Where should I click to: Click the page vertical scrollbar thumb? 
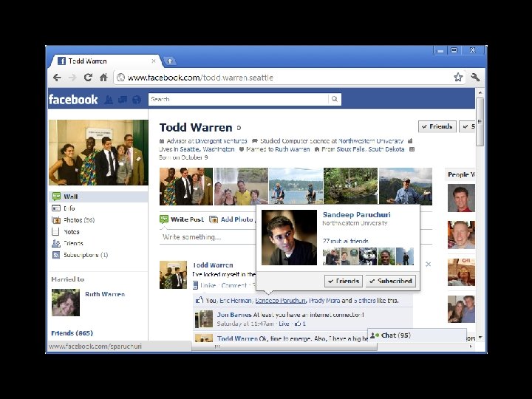(x=480, y=122)
